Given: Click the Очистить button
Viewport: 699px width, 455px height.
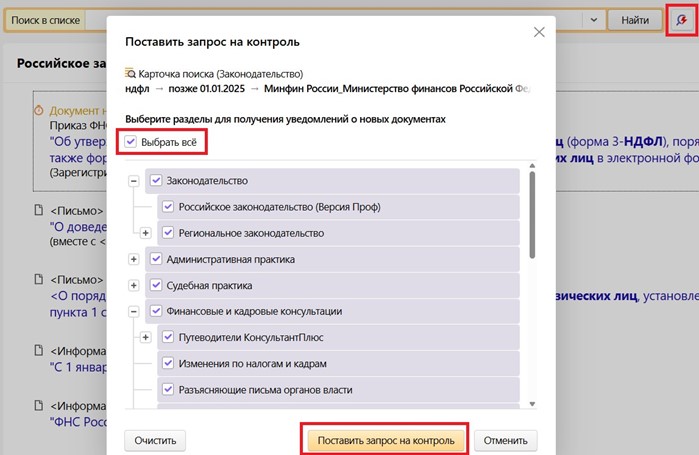Looking at the screenshot, I should tap(155, 440).
